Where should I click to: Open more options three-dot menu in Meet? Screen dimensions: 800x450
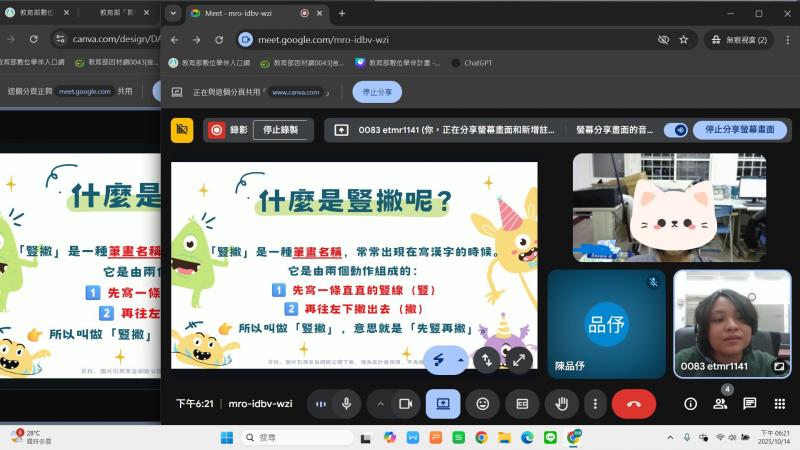click(x=595, y=404)
